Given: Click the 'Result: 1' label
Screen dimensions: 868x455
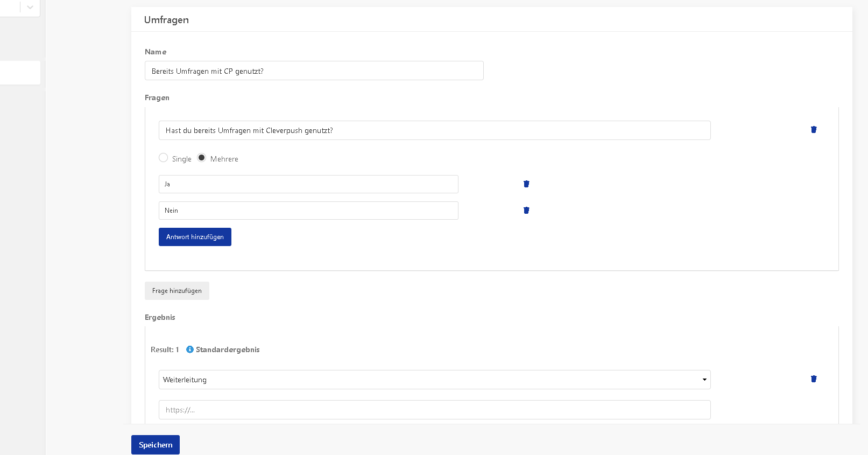Looking at the screenshot, I should [165, 349].
